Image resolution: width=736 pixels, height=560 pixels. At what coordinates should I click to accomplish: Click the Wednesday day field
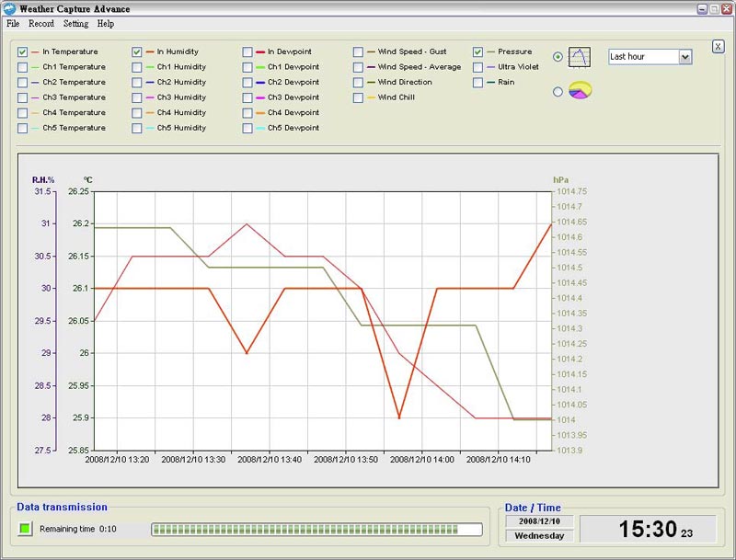pos(539,535)
